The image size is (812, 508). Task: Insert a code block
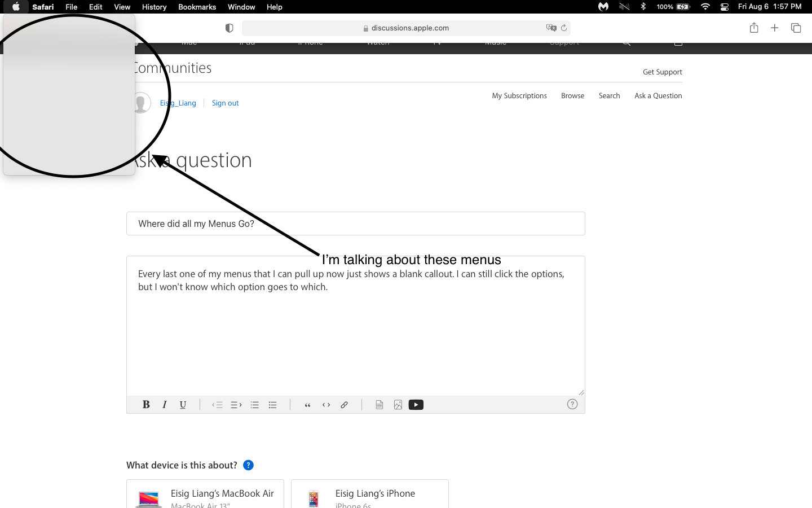click(326, 405)
